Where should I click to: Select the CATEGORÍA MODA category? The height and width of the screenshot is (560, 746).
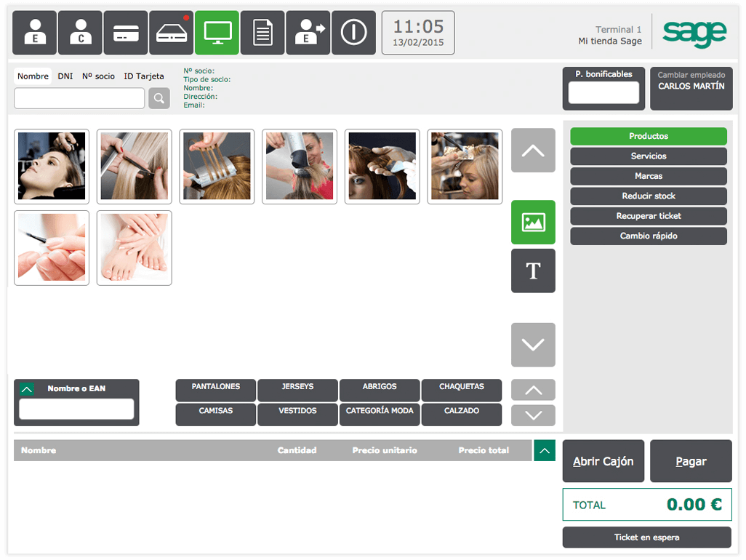380,415
